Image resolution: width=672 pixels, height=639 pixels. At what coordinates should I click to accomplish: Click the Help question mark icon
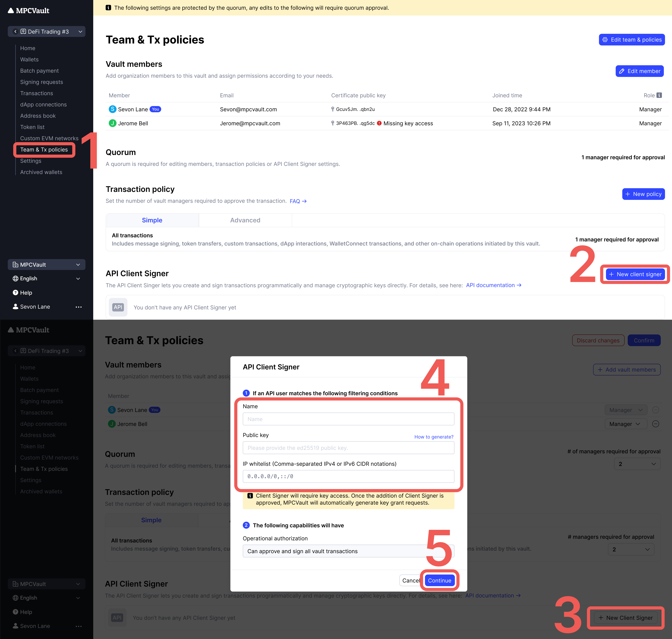click(15, 293)
